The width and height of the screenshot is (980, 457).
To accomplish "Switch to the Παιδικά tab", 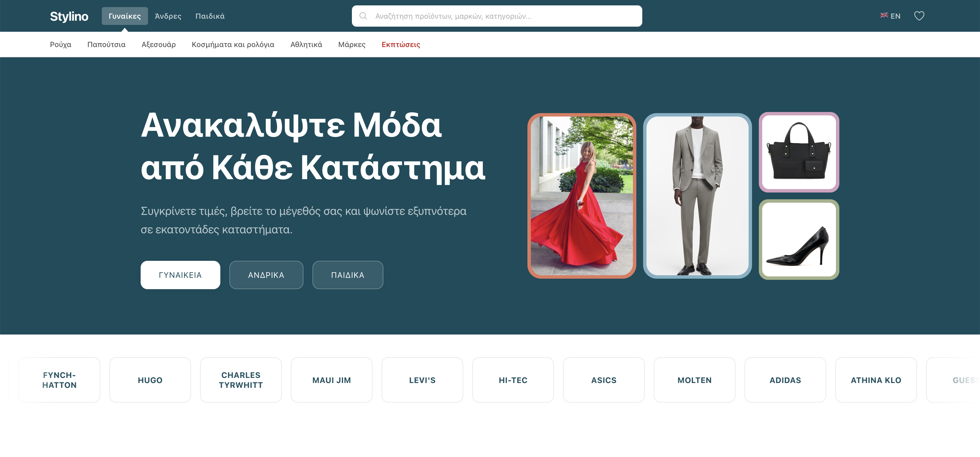I will click(210, 16).
